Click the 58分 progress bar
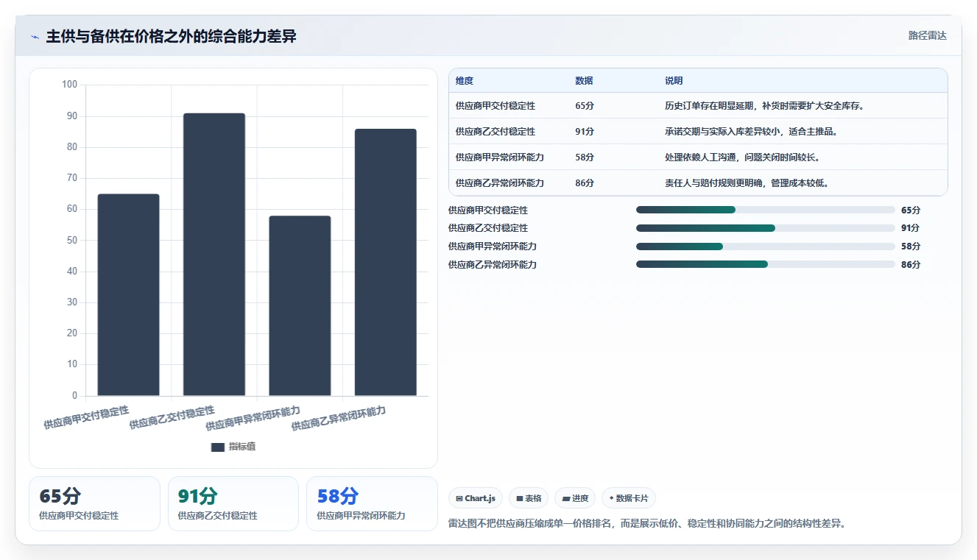This screenshot has width=977, height=560. tap(766, 246)
